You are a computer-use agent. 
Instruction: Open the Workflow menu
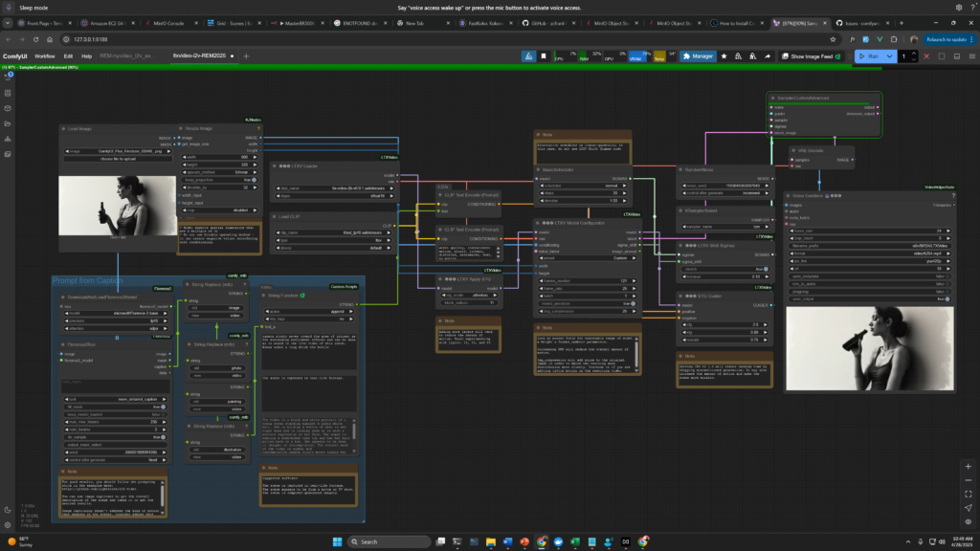click(x=44, y=56)
